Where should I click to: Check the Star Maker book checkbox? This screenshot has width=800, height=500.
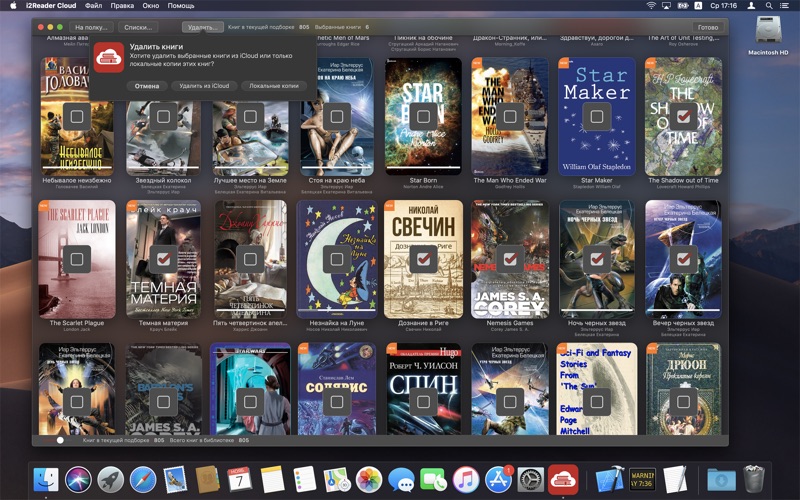[596, 117]
